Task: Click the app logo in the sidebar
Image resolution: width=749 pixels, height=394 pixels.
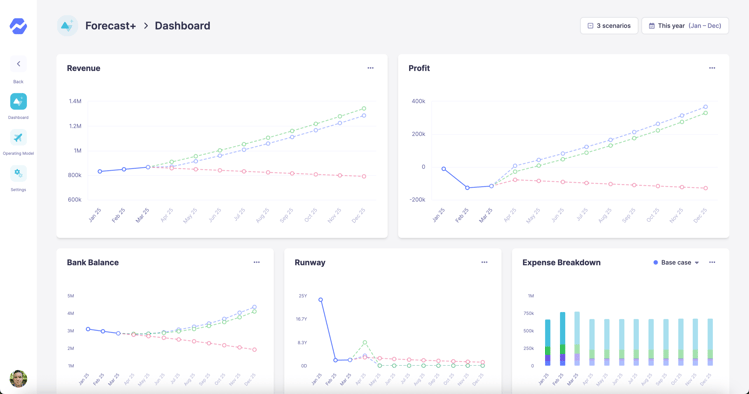Action: click(x=18, y=26)
